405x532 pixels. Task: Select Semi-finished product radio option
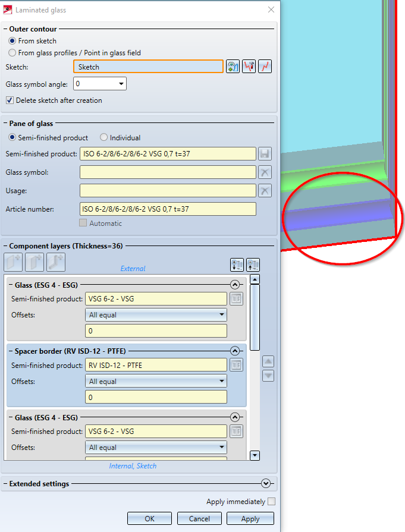(12, 138)
